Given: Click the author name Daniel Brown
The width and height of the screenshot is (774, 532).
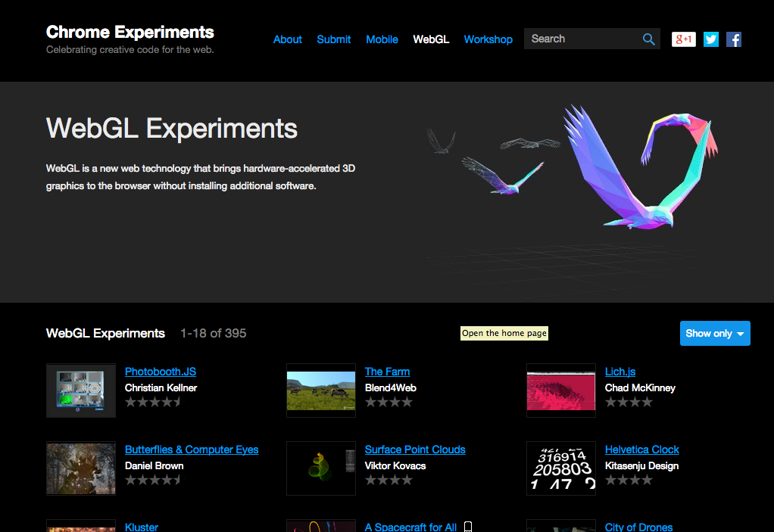Looking at the screenshot, I should (154, 466).
